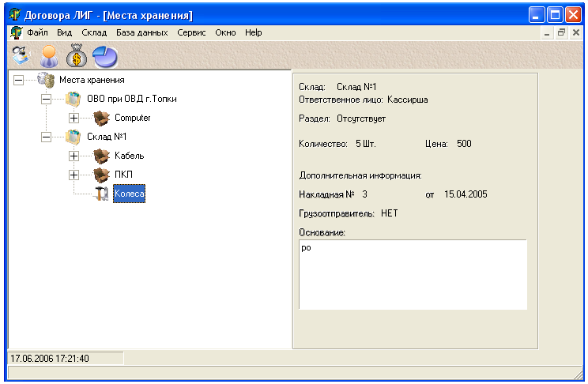Open the orange user person toolbar icon

pos(49,56)
